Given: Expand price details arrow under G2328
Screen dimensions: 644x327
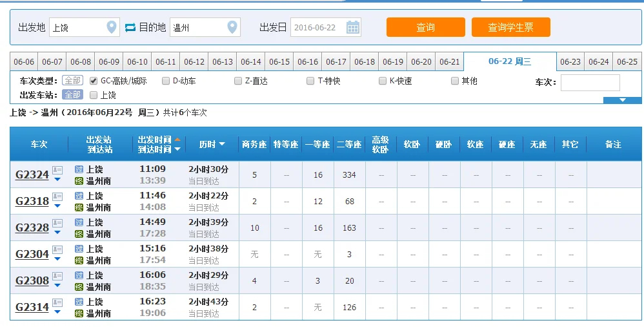Looking at the screenshot, I should (57, 233).
